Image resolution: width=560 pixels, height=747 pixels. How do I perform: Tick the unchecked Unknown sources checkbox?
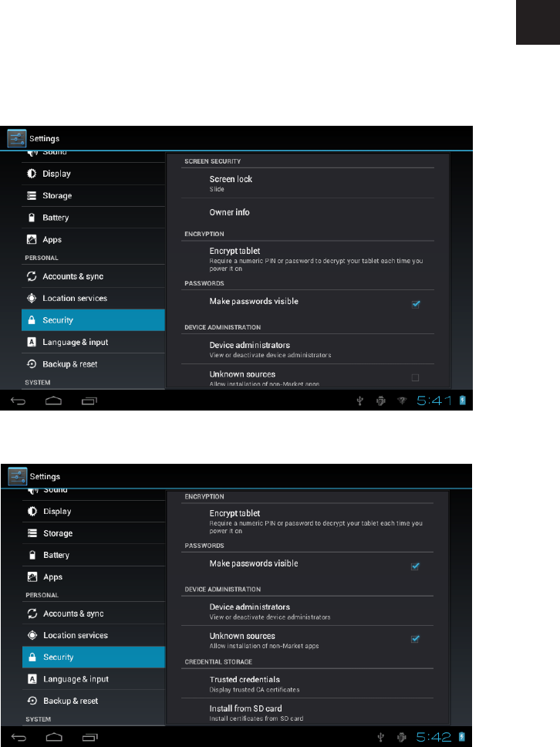415,378
